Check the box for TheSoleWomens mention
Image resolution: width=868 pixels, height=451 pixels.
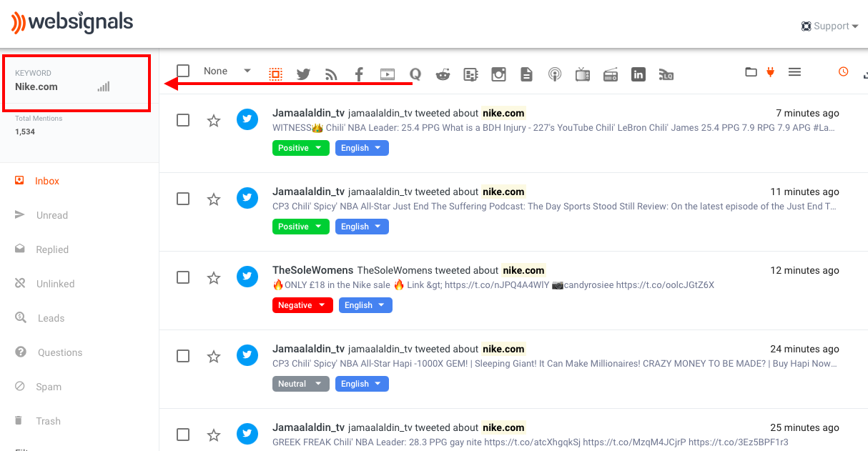click(x=183, y=277)
